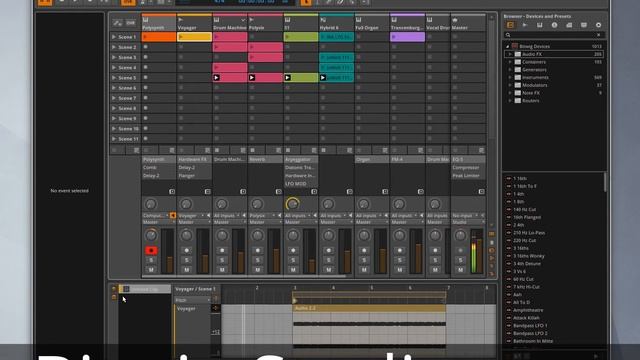Open the Devices tab icon in Browser
640x360 pixels.
[510, 25]
